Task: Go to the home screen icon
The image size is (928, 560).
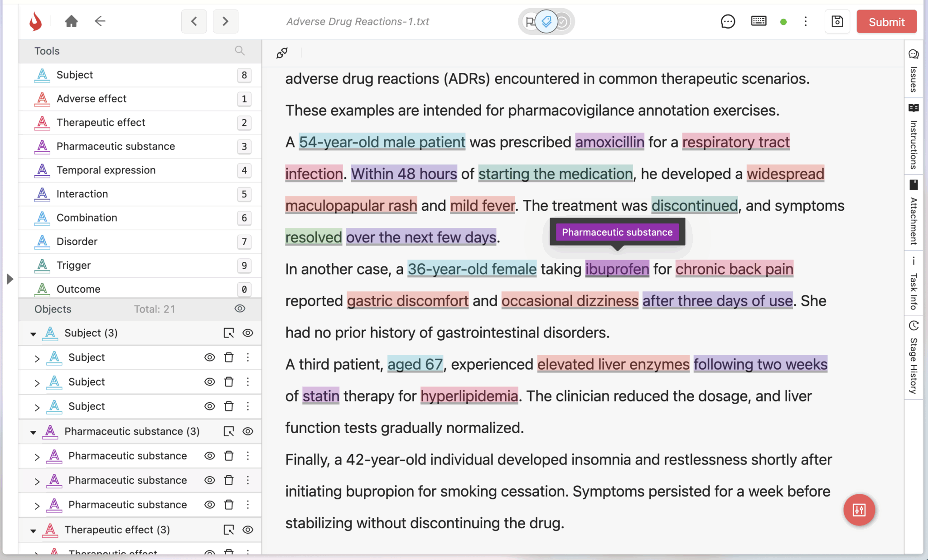Action: click(x=71, y=21)
